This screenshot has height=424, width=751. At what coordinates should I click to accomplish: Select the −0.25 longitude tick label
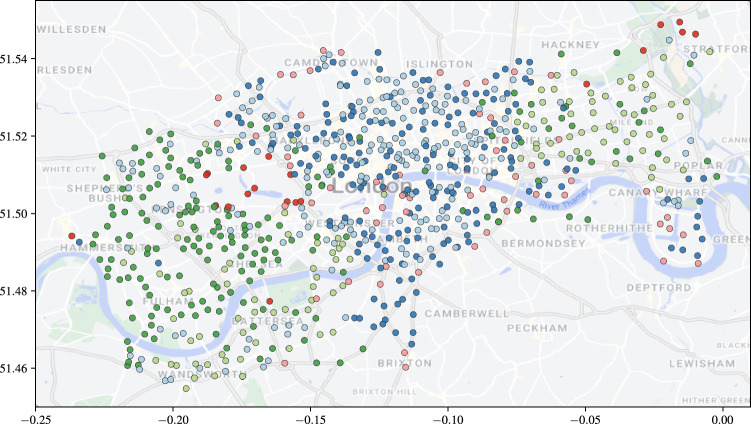(35, 420)
